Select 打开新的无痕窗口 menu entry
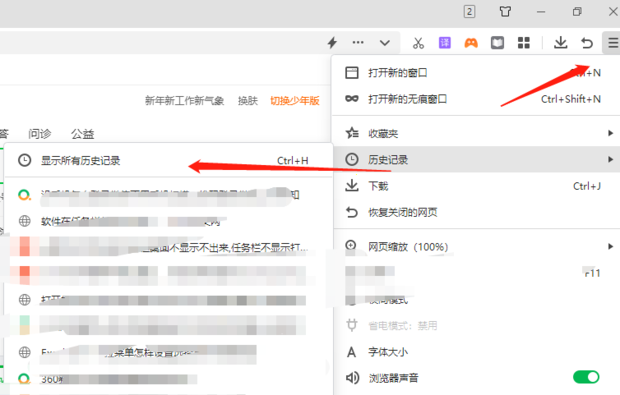 point(476,99)
